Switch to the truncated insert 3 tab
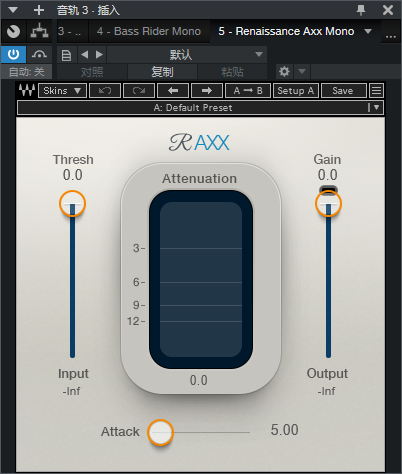Viewport: 402px width, 474px height. pos(72,31)
